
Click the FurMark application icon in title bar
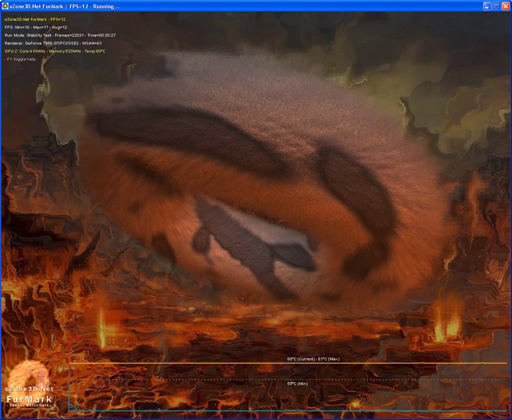(x=5, y=6)
